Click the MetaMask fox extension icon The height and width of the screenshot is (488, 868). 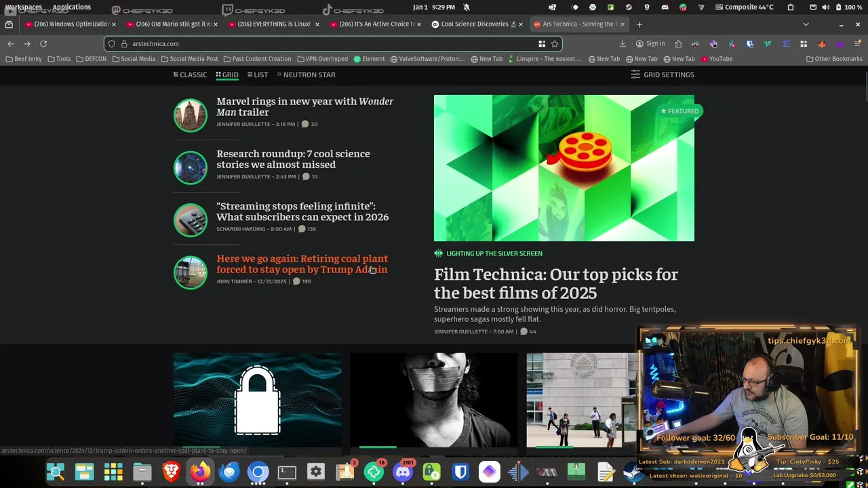pos(822,43)
